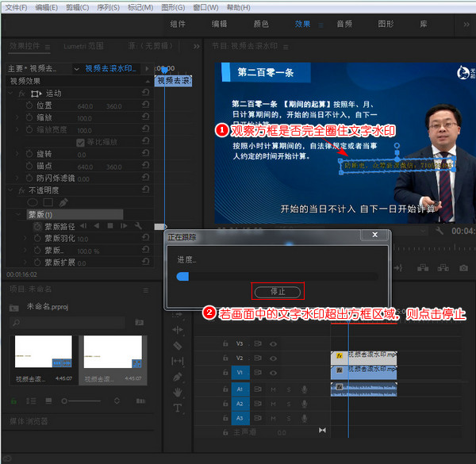Open the 序列(S) menu
The width and height of the screenshot is (476, 464).
pyautogui.click(x=108, y=7)
